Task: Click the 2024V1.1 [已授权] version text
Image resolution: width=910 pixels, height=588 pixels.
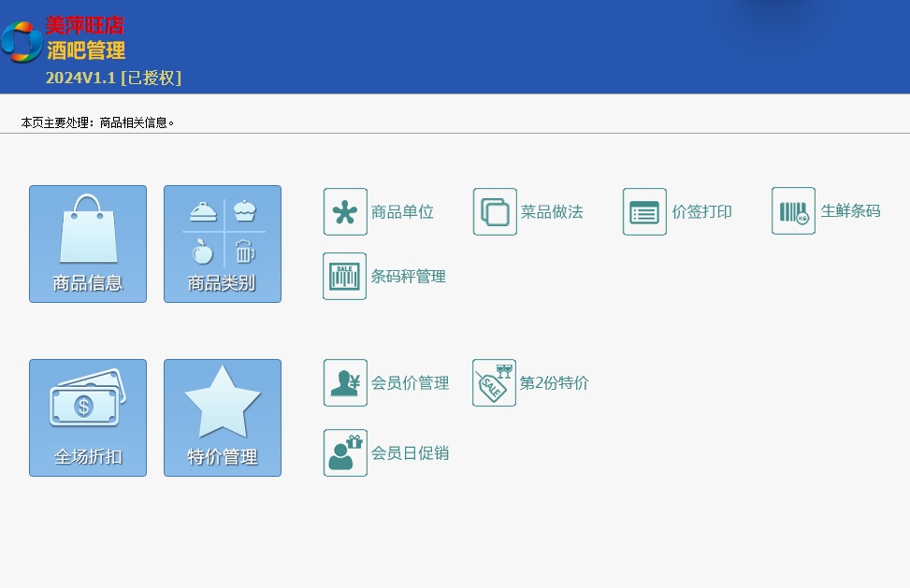Action: [x=113, y=79]
